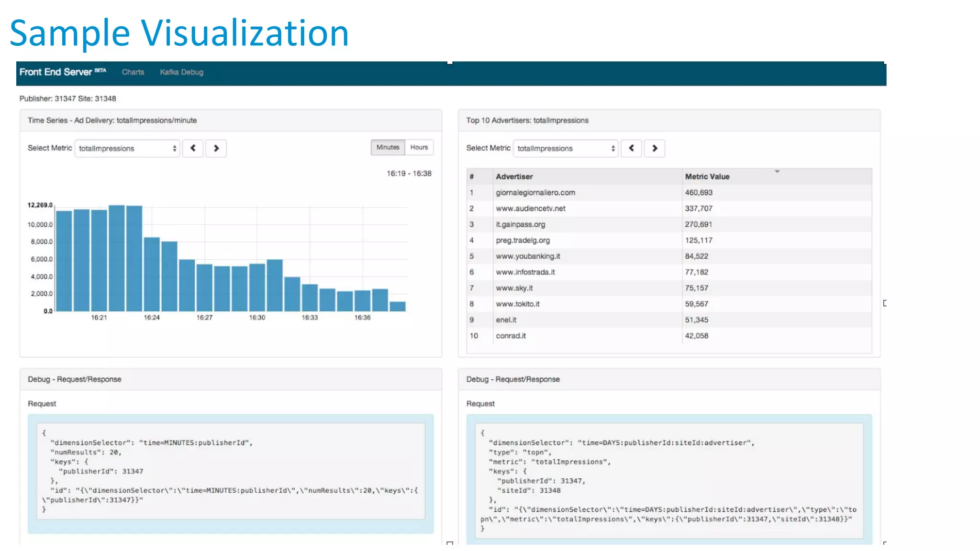
Task: Open the Charts navigation tab
Action: (133, 72)
